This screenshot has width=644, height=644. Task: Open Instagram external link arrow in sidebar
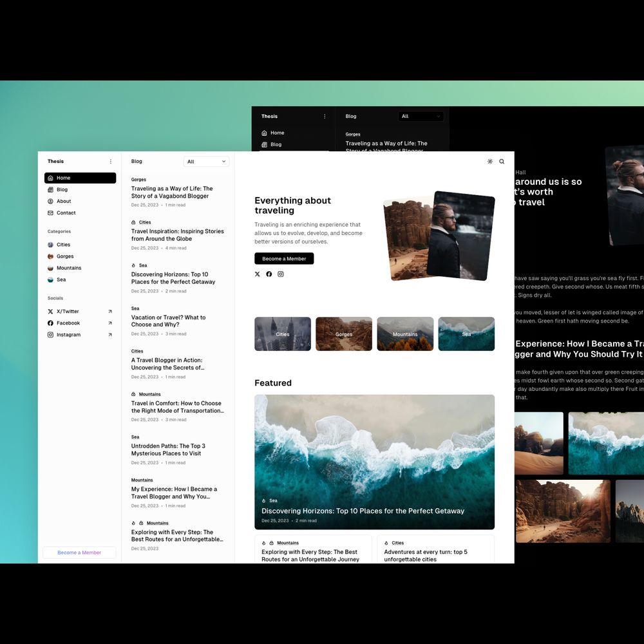click(x=110, y=335)
